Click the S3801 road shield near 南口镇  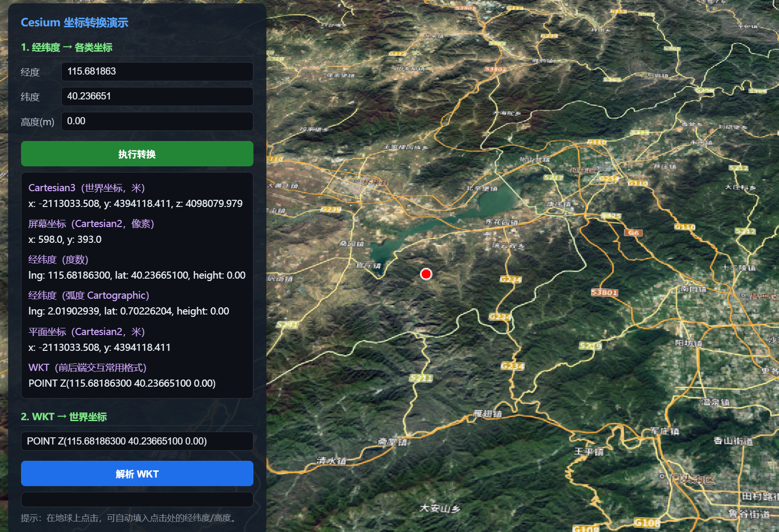[604, 293]
